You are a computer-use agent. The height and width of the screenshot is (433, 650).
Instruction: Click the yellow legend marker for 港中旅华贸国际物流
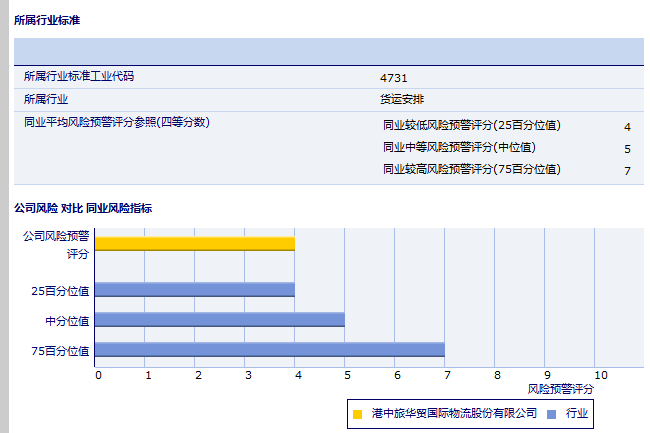point(358,413)
